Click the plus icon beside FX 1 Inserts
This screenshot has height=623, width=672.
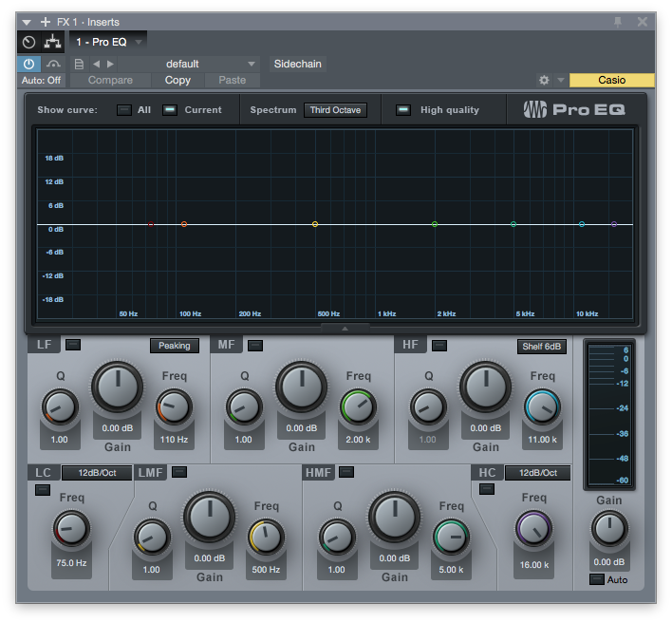click(x=45, y=22)
